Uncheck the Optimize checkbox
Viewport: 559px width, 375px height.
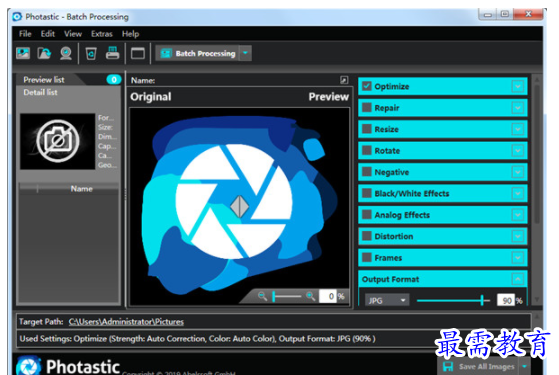[x=366, y=86]
